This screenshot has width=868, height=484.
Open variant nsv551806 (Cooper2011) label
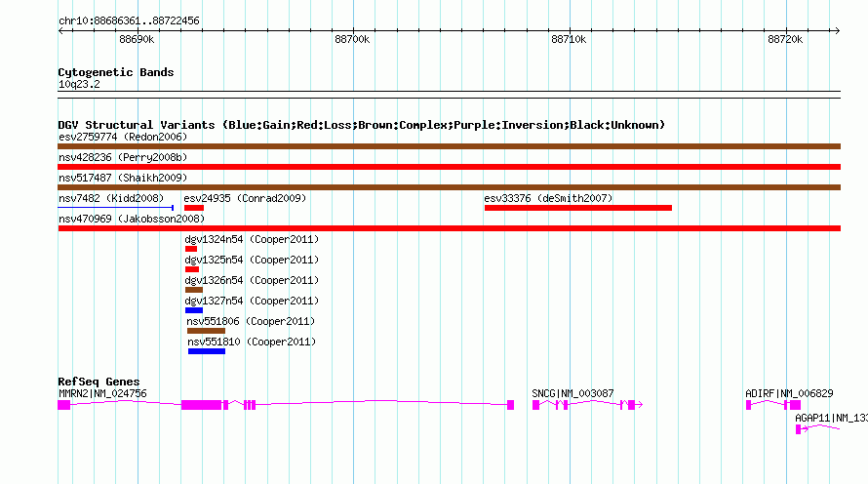(x=251, y=321)
